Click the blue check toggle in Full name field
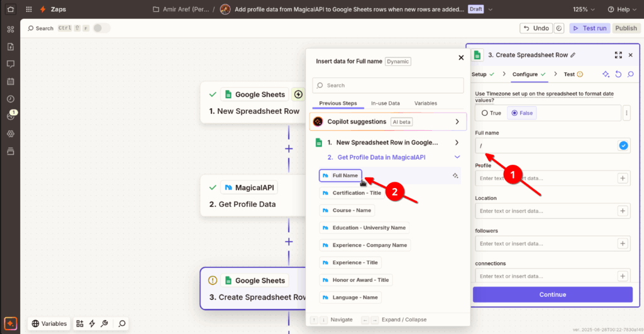The height and width of the screenshot is (334, 644). (623, 145)
